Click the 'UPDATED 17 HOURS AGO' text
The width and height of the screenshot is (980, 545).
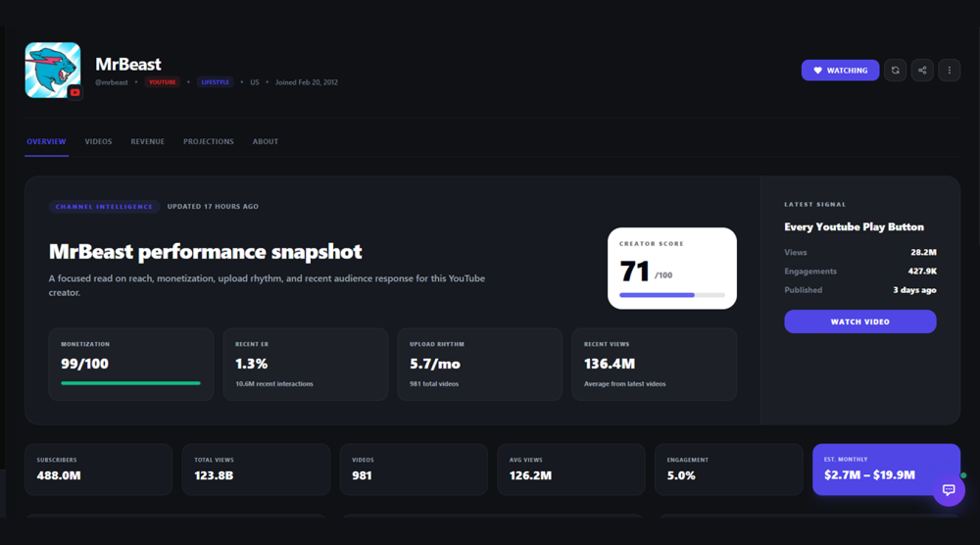tap(213, 206)
